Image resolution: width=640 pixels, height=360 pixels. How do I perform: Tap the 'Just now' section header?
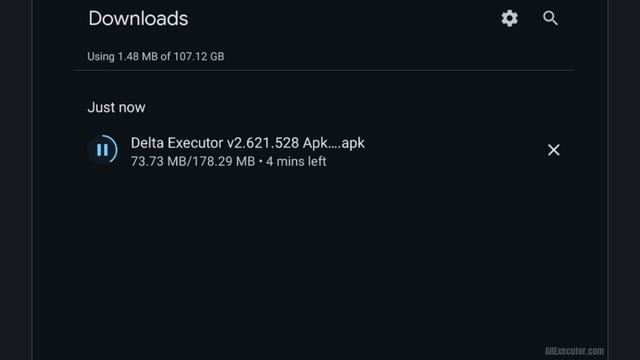(x=116, y=107)
